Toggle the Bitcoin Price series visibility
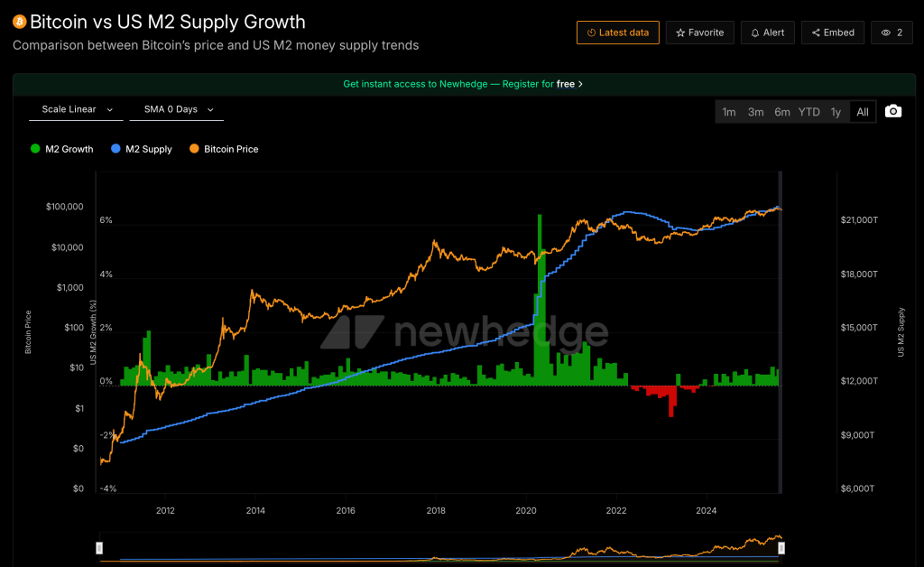Screen dimensions: 924x567 tap(224, 149)
